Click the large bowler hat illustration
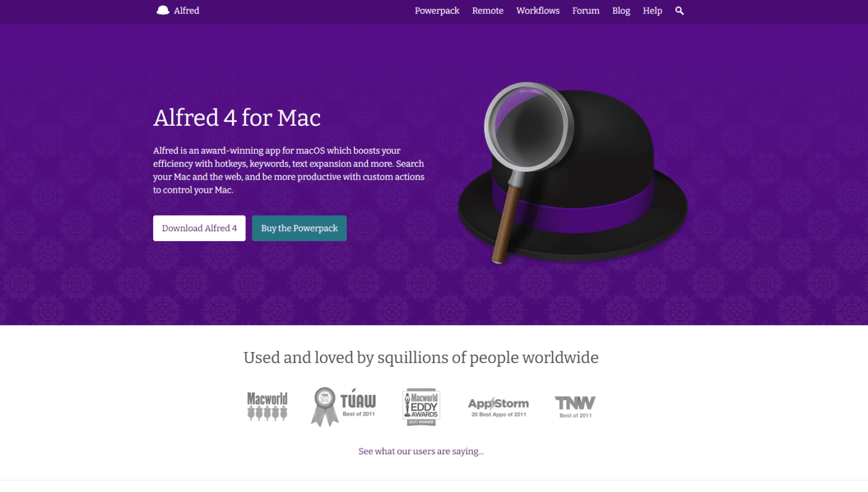Viewport: 868px width, 492px height. [x=573, y=172]
